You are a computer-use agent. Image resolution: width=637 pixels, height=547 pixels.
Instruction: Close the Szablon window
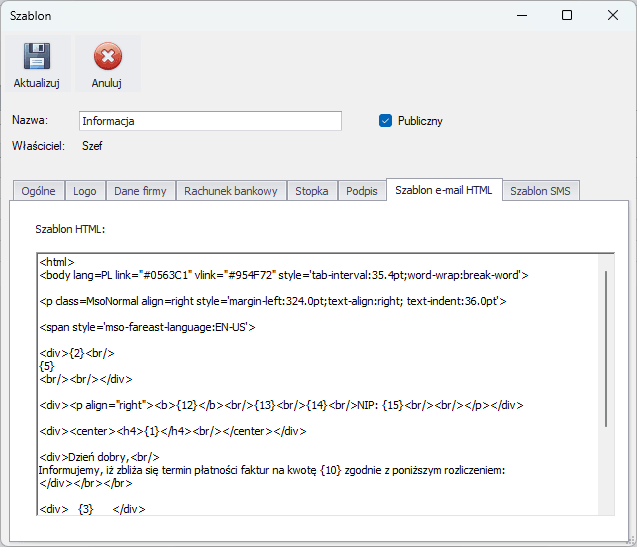[613, 15]
